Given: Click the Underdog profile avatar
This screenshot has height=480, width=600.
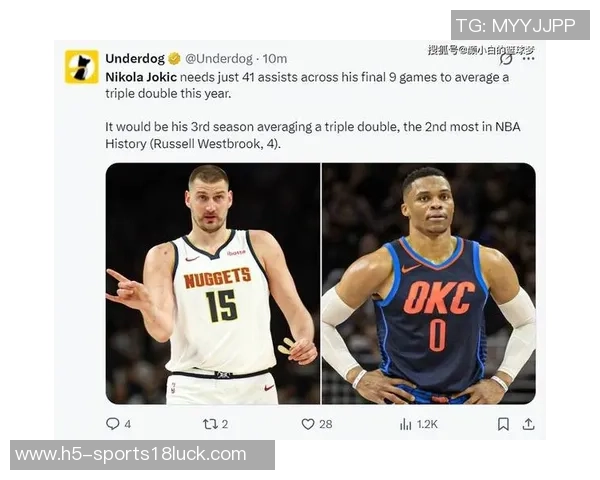Looking at the screenshot, I should 82,66.
